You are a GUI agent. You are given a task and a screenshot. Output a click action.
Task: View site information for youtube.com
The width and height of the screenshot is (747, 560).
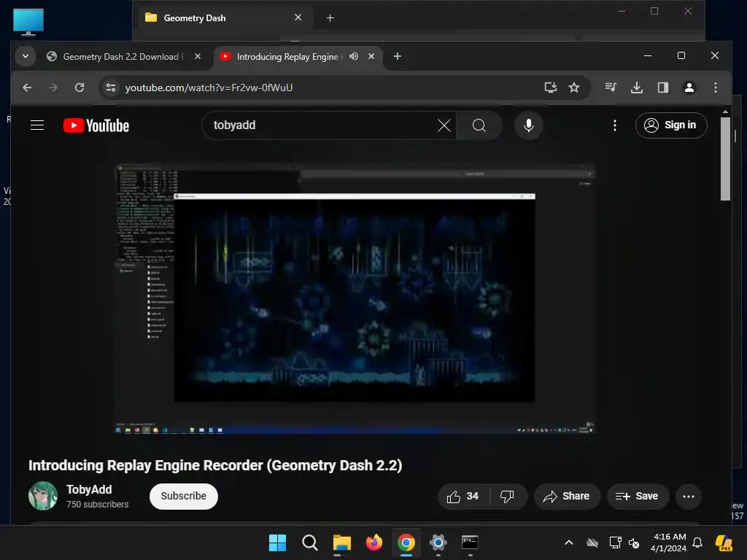pos(111,87)
